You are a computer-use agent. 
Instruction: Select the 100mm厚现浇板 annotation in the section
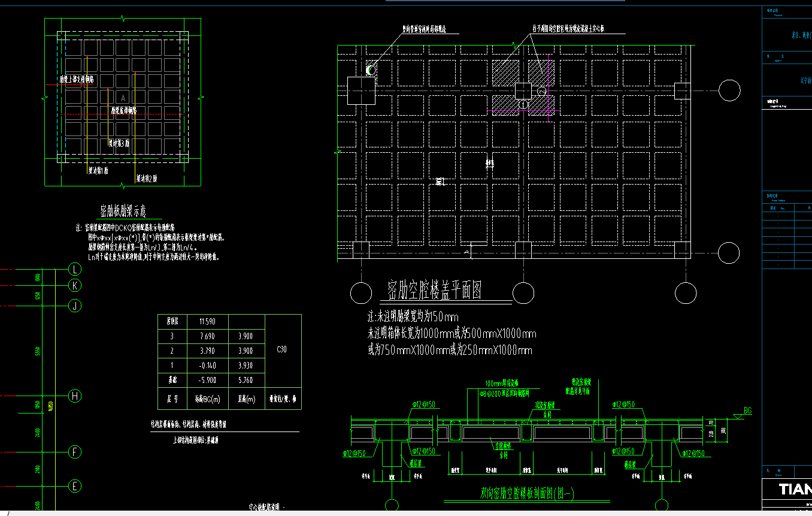coord(502,383)
